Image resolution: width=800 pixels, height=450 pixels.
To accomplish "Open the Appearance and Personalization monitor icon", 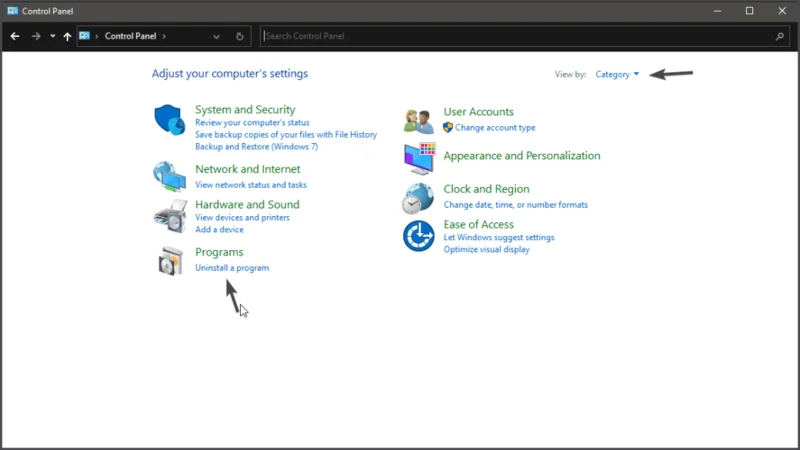I will [419, 159].
